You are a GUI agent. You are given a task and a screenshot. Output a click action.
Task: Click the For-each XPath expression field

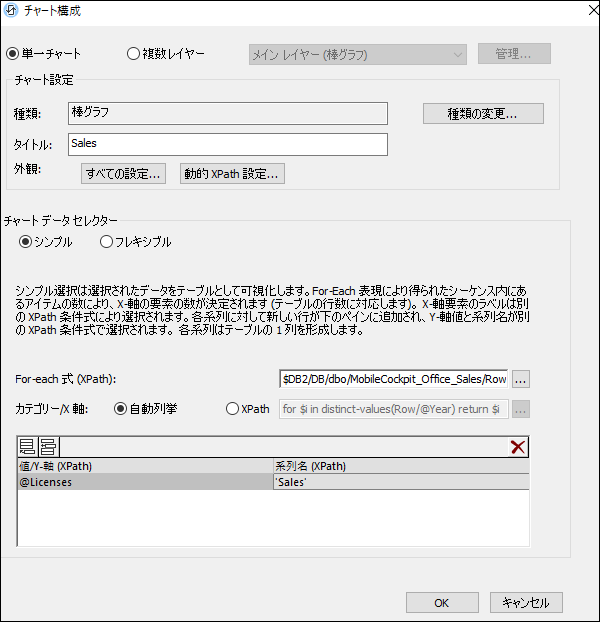click(394, 379)
